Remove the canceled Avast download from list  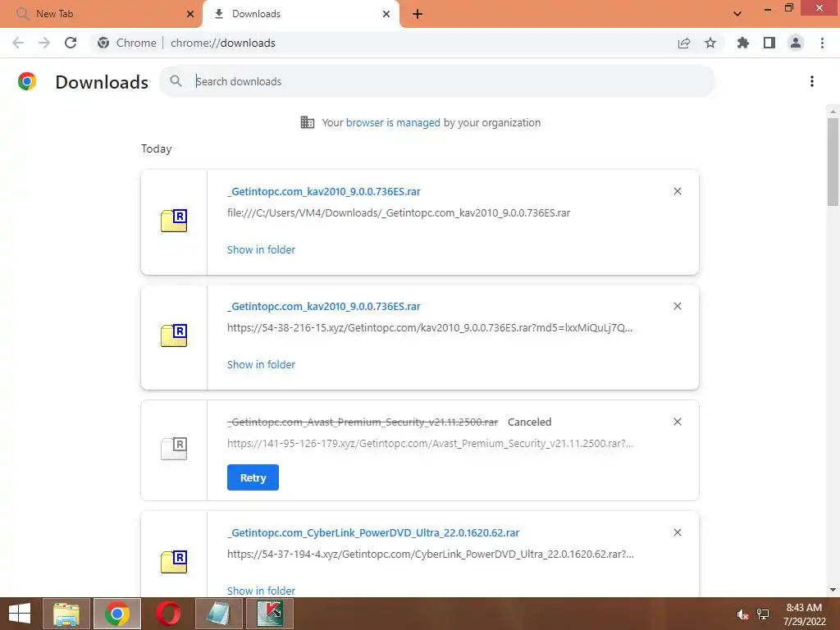[x=678, y=422]
